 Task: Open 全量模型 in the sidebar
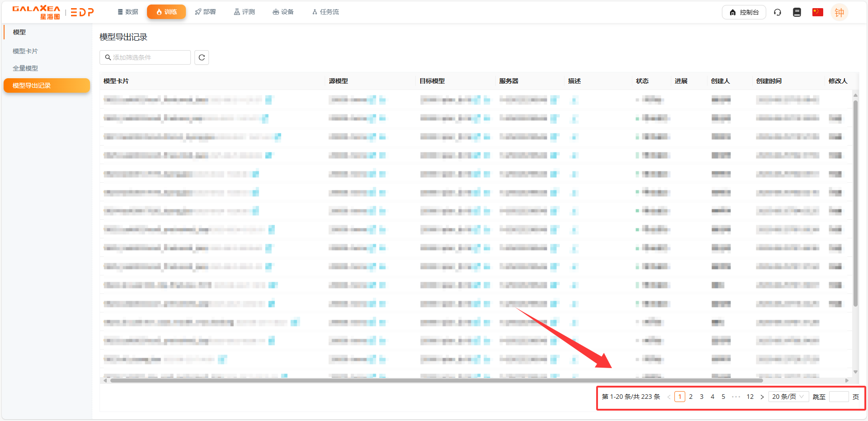(x=25, y=68)
